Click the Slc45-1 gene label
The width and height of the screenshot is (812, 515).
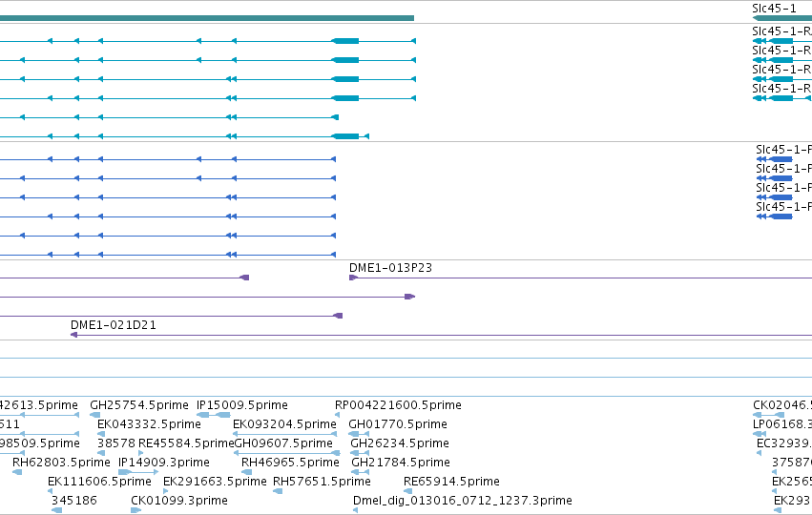coord(774,9)
